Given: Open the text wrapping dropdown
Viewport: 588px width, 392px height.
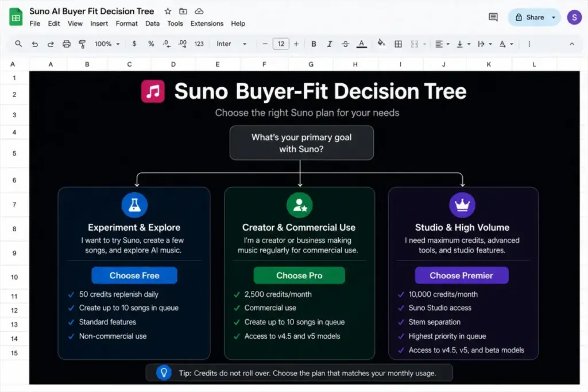Looking at the screenshot, I should [485, 44].
